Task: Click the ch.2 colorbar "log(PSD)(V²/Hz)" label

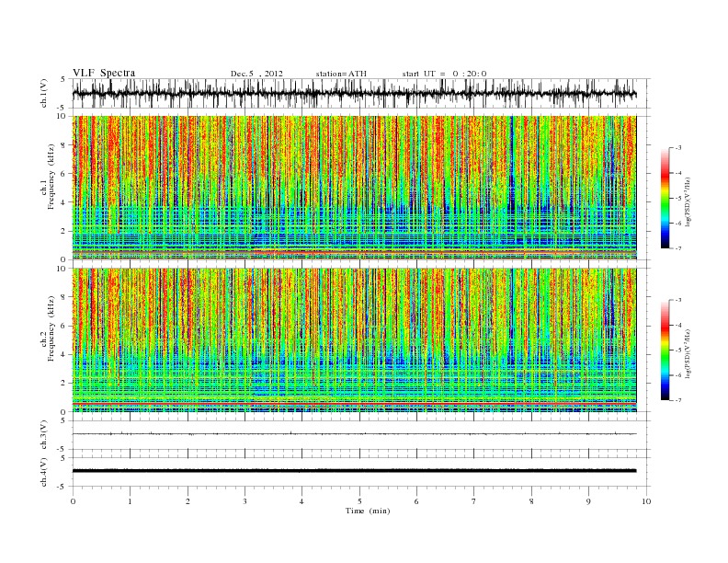Action: tap(688, 353)
